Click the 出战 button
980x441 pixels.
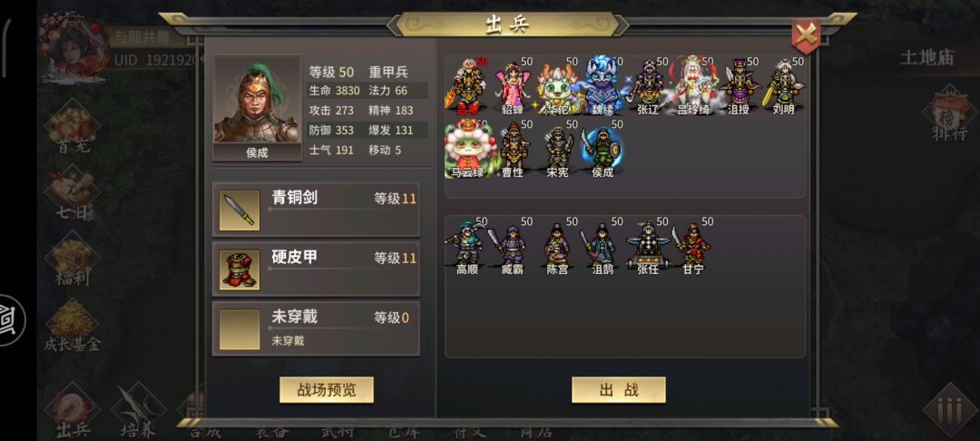click(x=619, y=390)
